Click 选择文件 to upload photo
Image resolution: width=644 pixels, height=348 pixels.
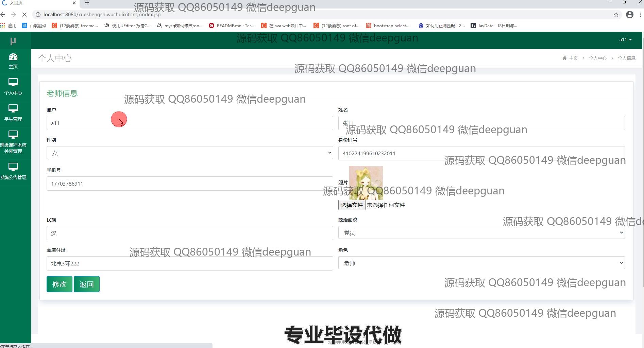(352, 205)
